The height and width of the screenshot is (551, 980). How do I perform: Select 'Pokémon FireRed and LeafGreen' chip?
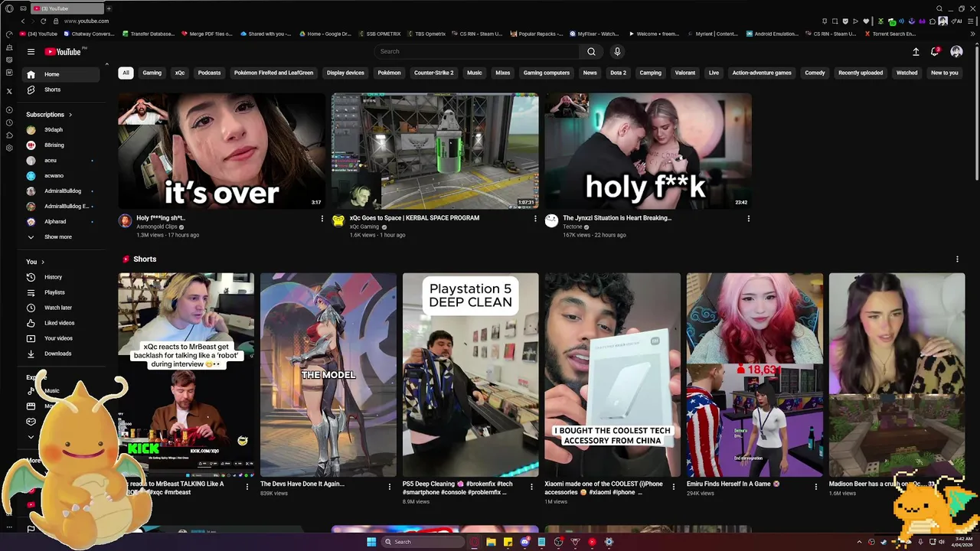pyautogui.click(x=273, y=73)
